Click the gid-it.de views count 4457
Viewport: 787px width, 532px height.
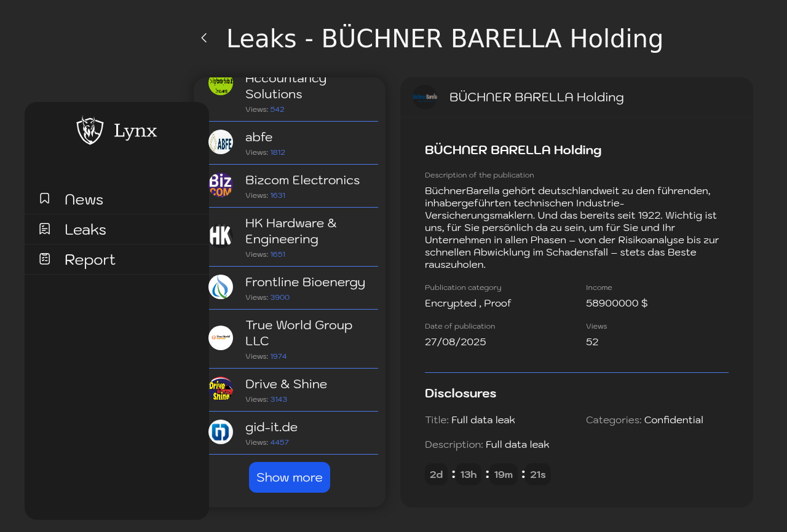click(x=280, y=442)
